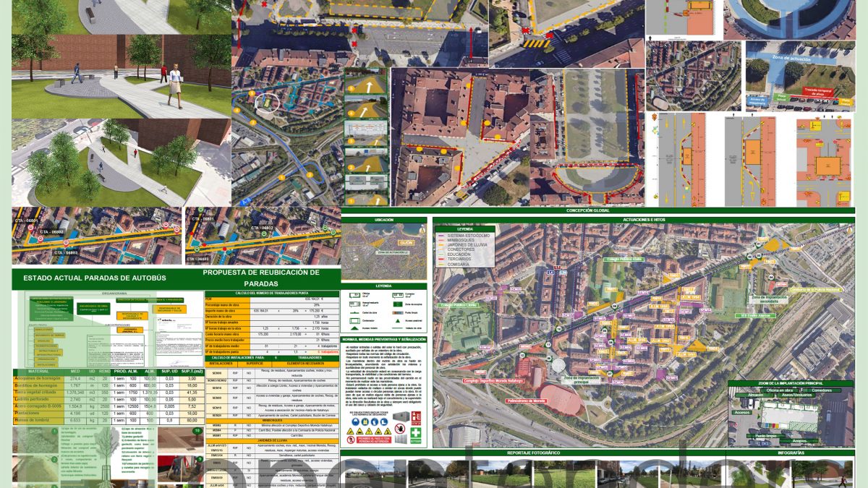Screen dimensions: 868x488
Task: Click the 'ZOOM DE LA IMPLANTACIÓN PRINCIPAL' header
Action: click(791, 383)
